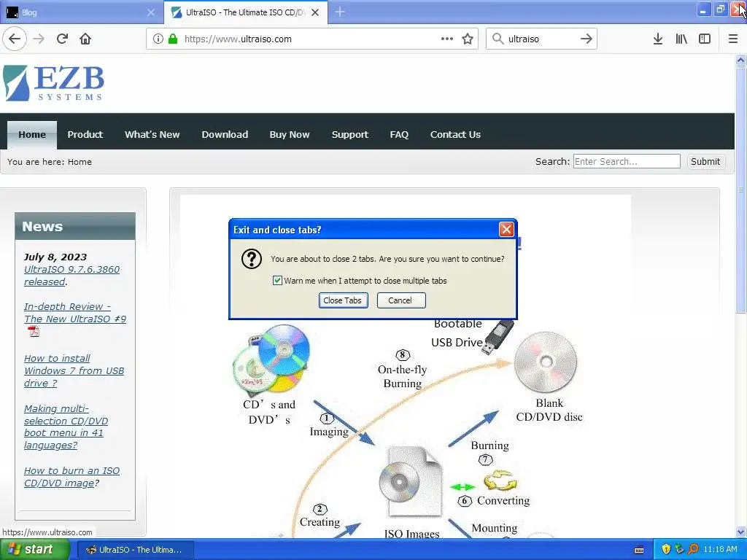Show site information icon in address bar
The width and height of the screenshot is (747, 560).
pos(158,39)
